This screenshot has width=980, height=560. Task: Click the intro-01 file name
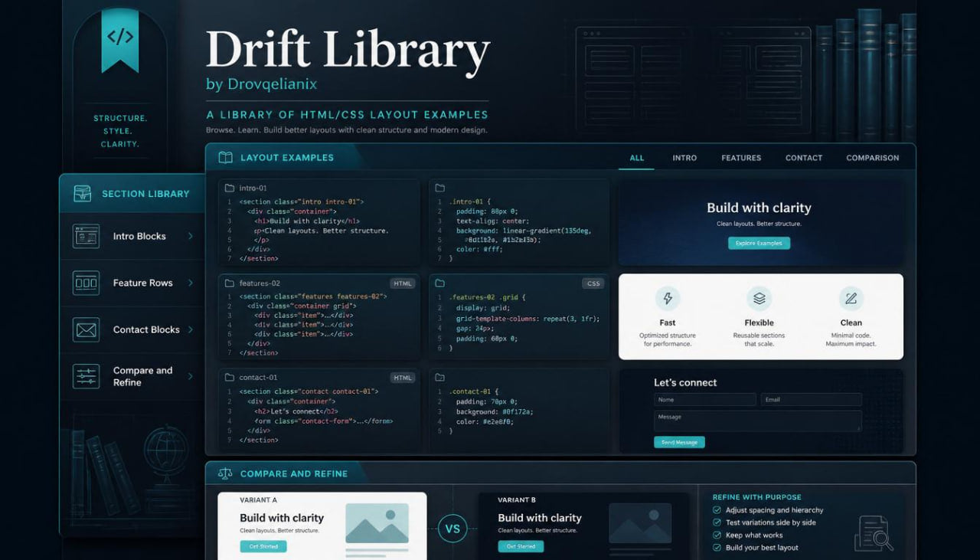tap(253, 188)
